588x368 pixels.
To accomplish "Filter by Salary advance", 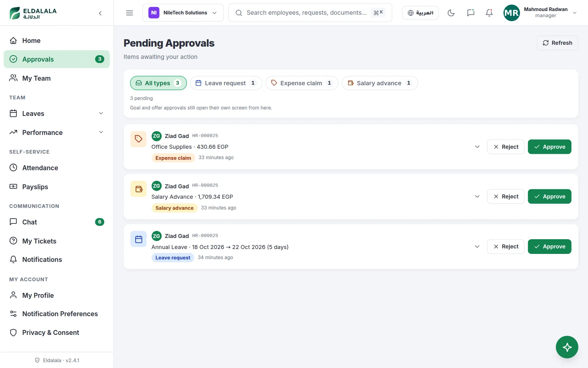I will [380, 83].
